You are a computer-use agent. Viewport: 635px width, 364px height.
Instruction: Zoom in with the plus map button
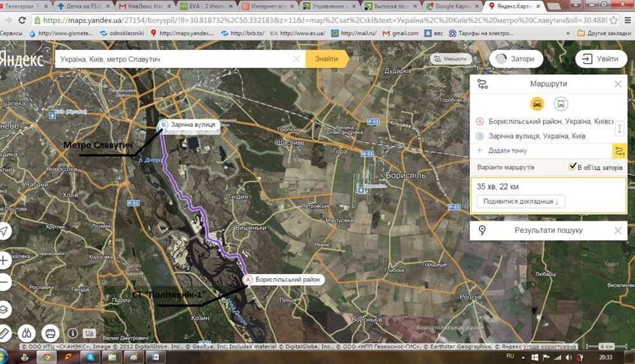tap(4, 261)
